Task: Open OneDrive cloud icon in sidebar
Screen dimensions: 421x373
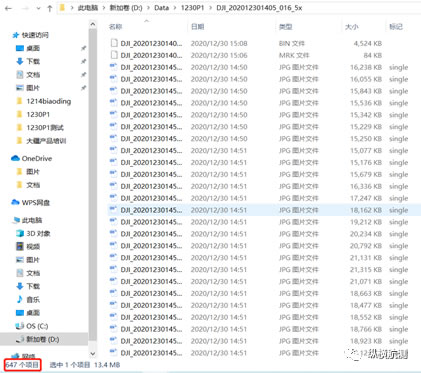Action: pyautogui.click(x=15, y=158)
